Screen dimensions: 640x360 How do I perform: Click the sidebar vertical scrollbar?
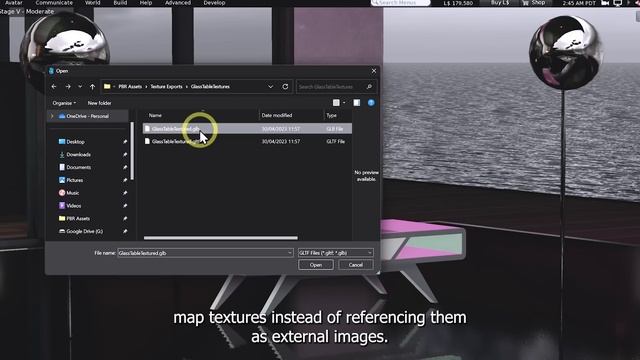pos(132,150)
